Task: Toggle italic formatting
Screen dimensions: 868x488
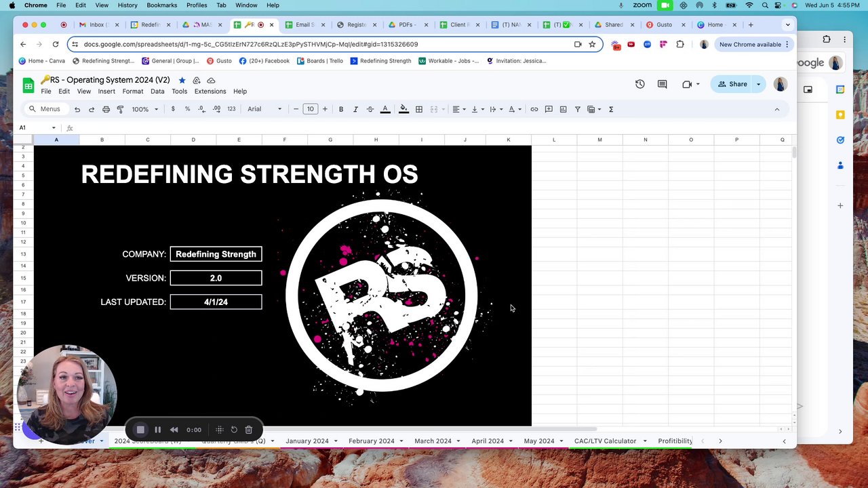Action: (x=355, y=109)
